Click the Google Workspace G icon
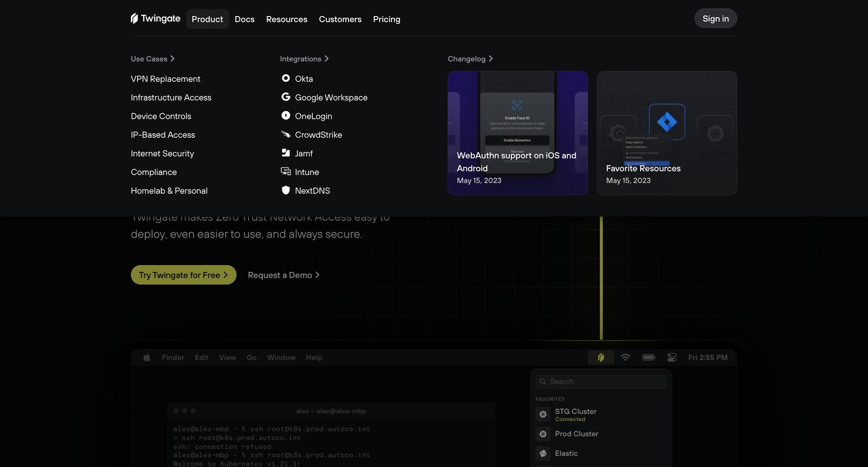This screenshot has height=467, width=868. (x=285, y=97)
